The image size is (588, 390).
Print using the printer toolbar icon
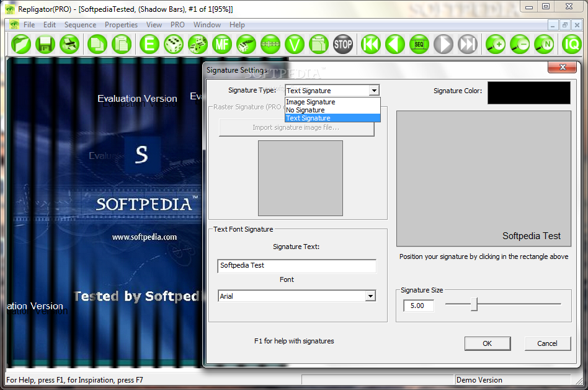[x=69, y=44]
